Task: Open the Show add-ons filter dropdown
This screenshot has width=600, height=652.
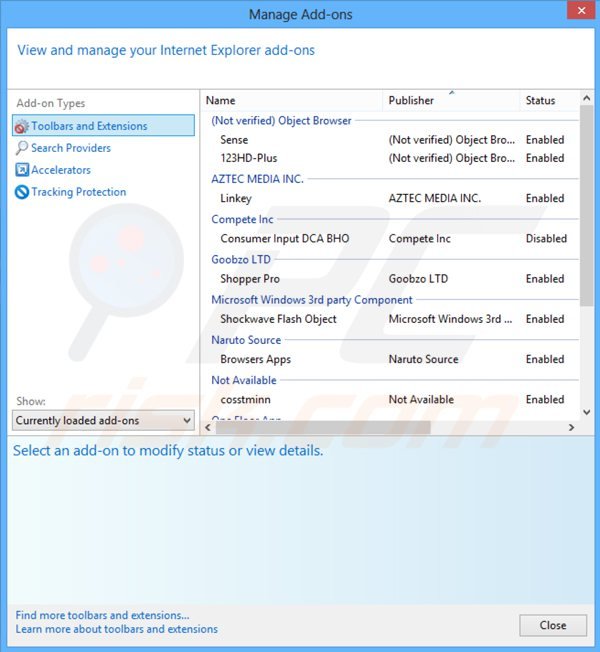Action: click(103, 420)
